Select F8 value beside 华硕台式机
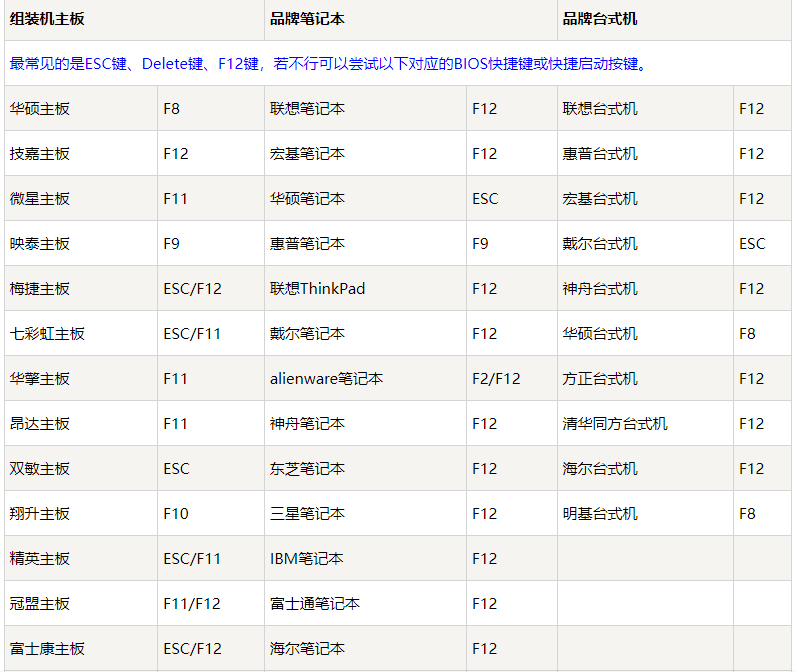The image size is (796, 672). (x=747, y=333)
